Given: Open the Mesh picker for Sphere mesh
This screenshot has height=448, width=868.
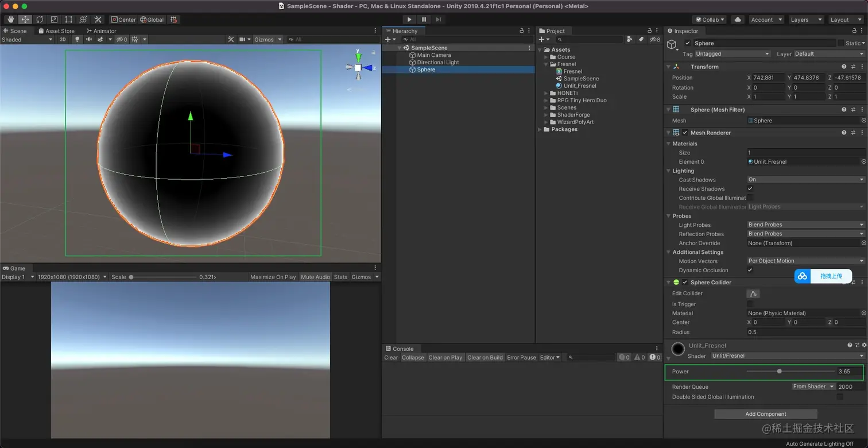Looking at the screenshot, I should coord(863,121).
